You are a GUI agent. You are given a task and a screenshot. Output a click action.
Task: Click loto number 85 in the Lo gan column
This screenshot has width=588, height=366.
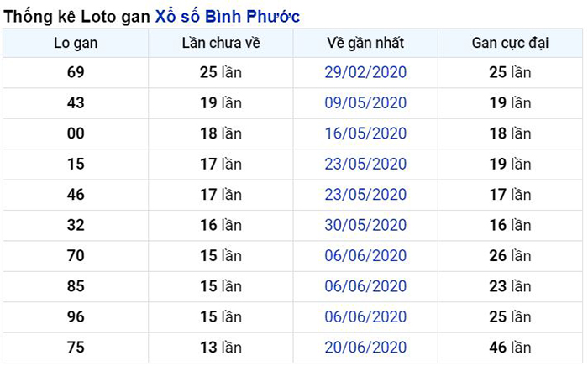point(76,286)
